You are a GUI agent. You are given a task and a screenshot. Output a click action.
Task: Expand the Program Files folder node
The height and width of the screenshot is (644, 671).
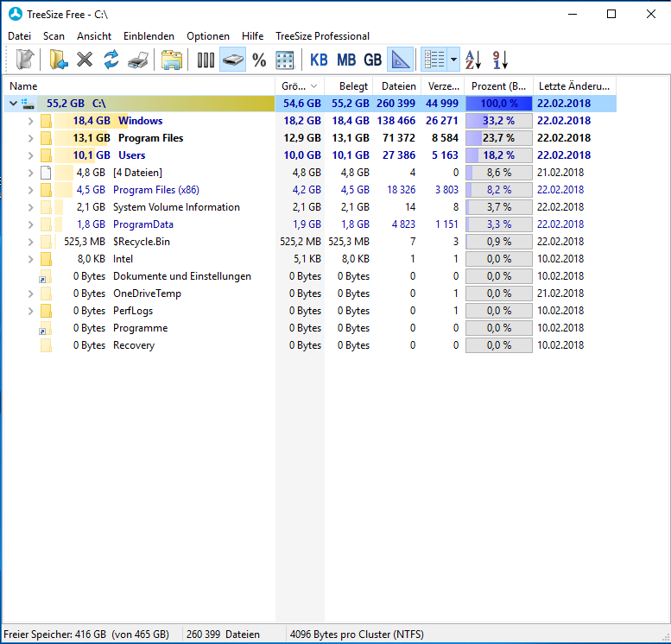pyautogui.click(x=30, y=138)
